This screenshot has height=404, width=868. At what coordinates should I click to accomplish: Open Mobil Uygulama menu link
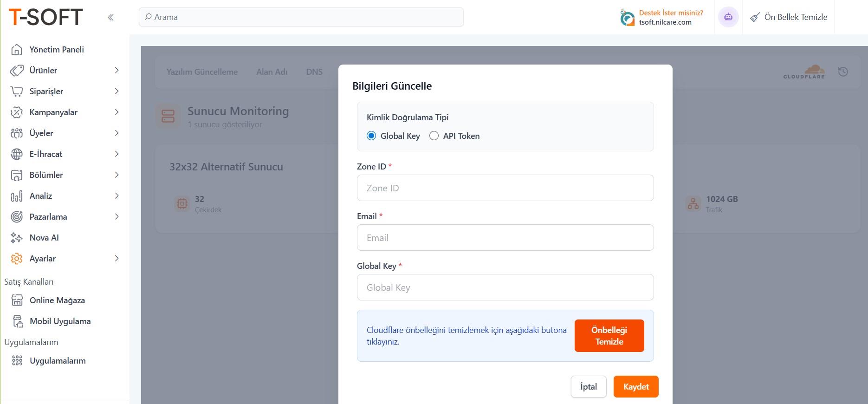pos(60,321)
